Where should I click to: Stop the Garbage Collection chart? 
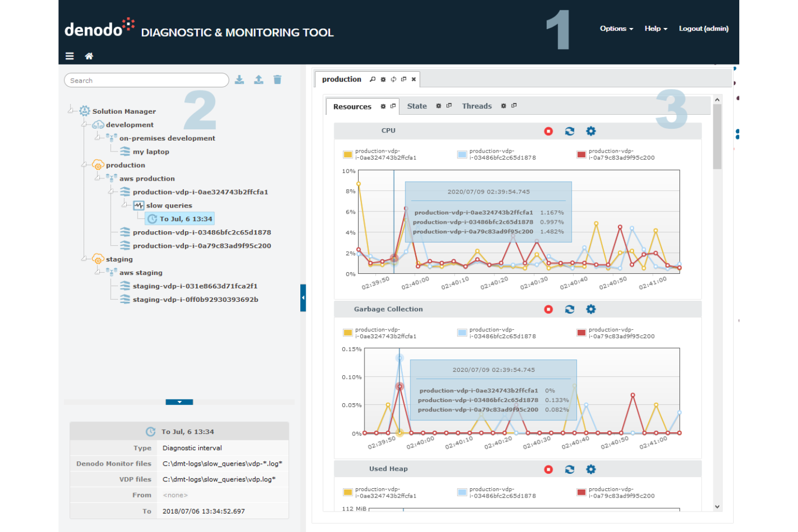coord(548,309)
